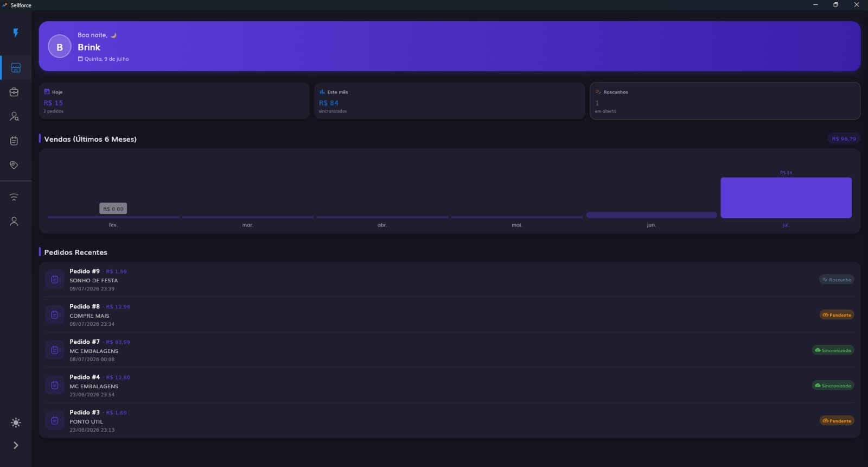Open the orders clipboard icon in sidebar

14,141
